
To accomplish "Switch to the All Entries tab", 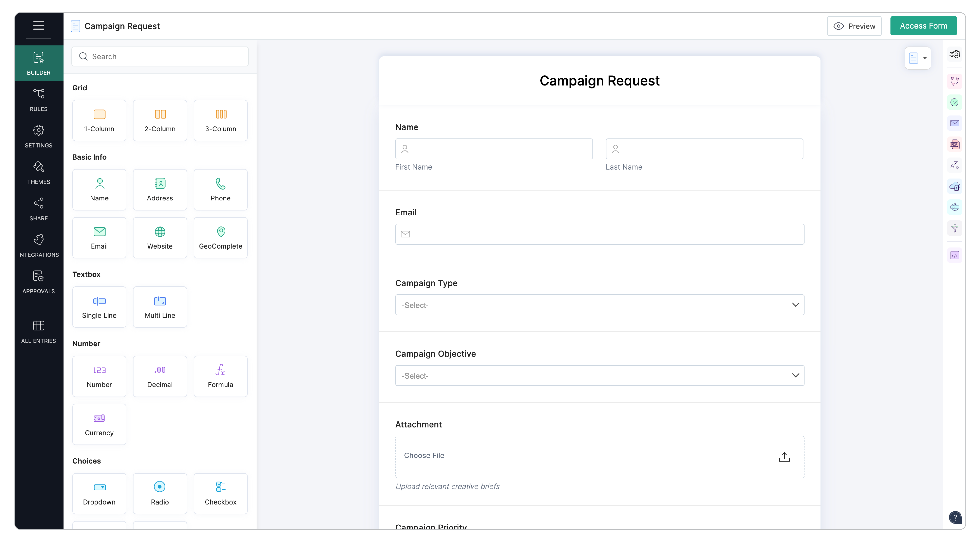I will [38, 332].
